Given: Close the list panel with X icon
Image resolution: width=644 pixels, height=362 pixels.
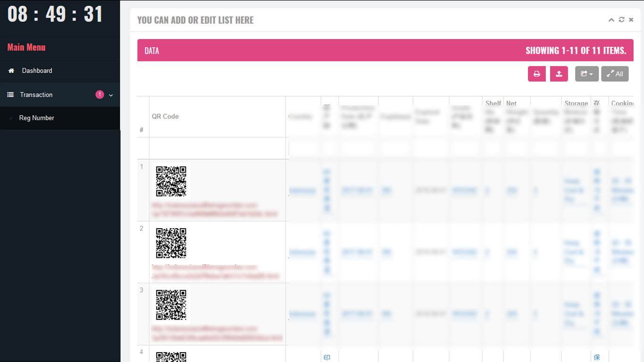Looking at the screenshot, I should click(631, 20).
